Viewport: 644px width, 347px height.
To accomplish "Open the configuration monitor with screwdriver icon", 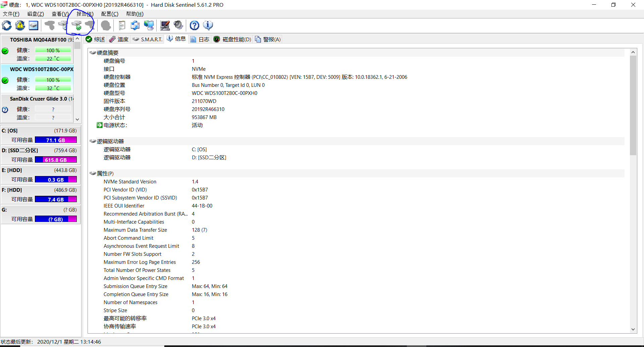I will (165, 25).
